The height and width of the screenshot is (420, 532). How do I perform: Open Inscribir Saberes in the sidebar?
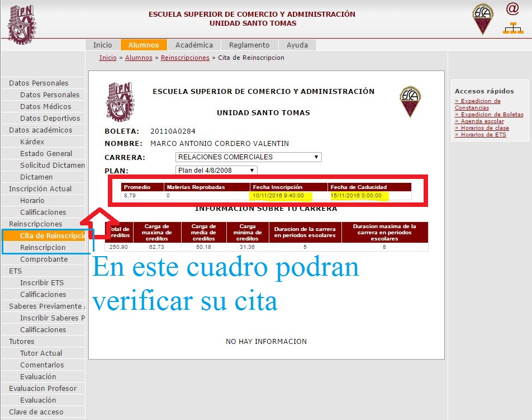[x=42, y=318]
